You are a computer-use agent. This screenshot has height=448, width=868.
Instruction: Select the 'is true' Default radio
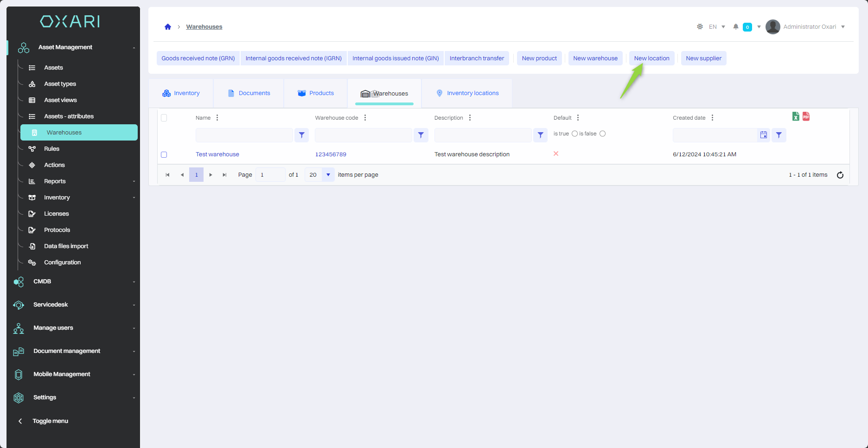tap(574, 134)
